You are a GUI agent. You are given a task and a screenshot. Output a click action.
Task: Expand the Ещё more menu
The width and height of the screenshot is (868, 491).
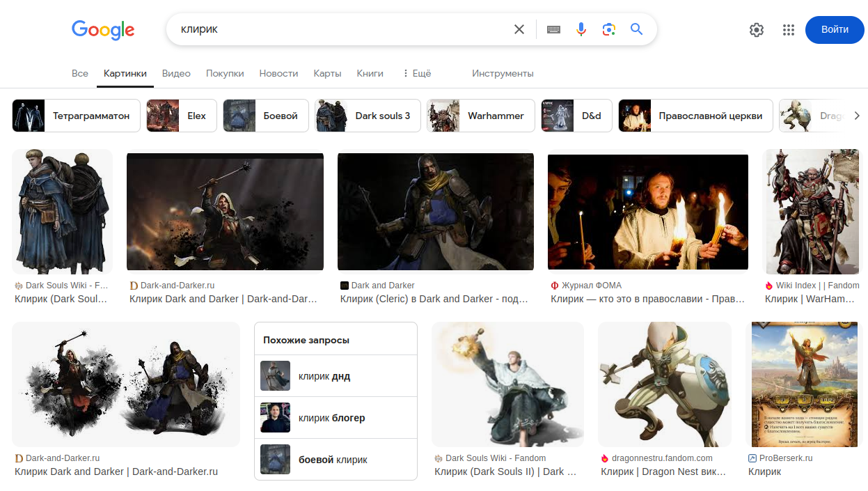(416, 73)
